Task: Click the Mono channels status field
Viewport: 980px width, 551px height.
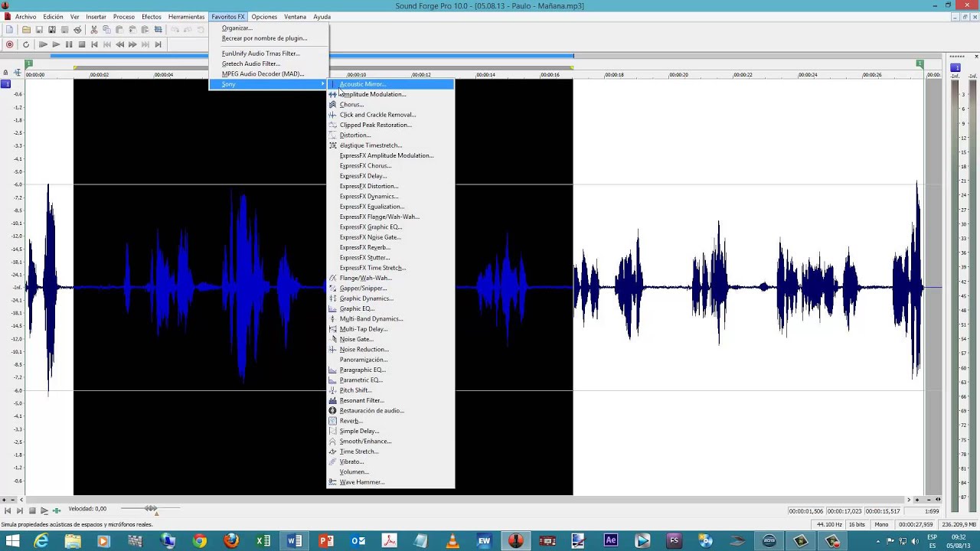Action: coord(881,525)
